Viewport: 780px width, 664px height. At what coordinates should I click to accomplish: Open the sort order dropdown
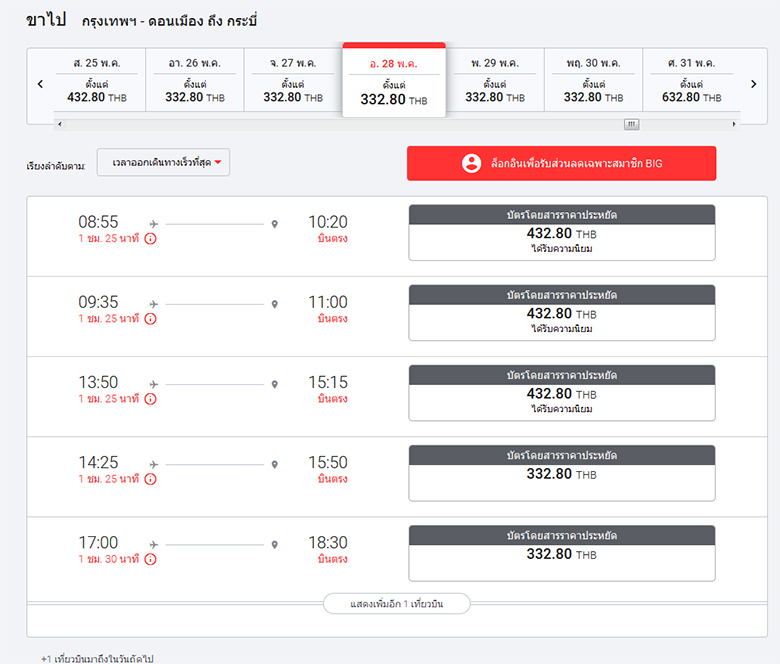coord(163,163)
